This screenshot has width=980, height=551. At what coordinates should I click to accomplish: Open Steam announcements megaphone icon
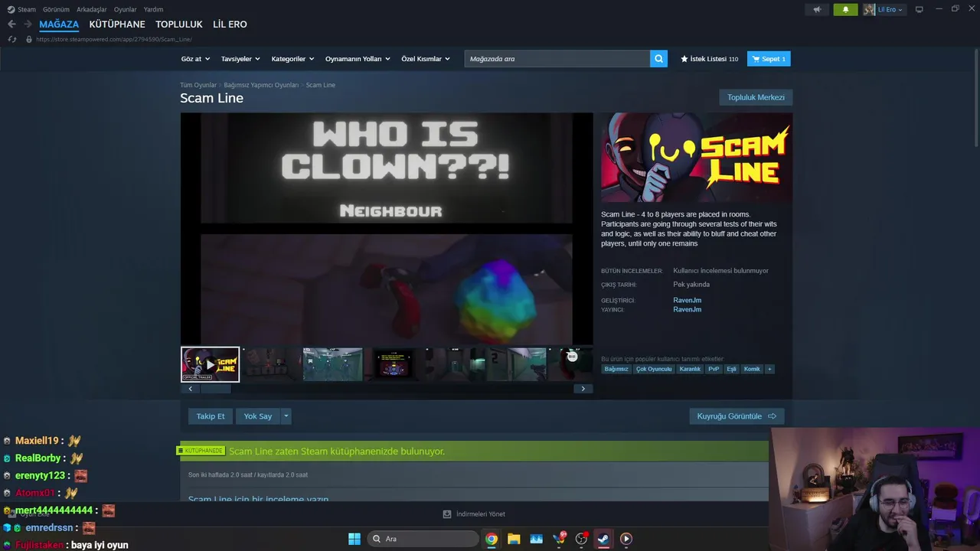[x=817, y=9]
